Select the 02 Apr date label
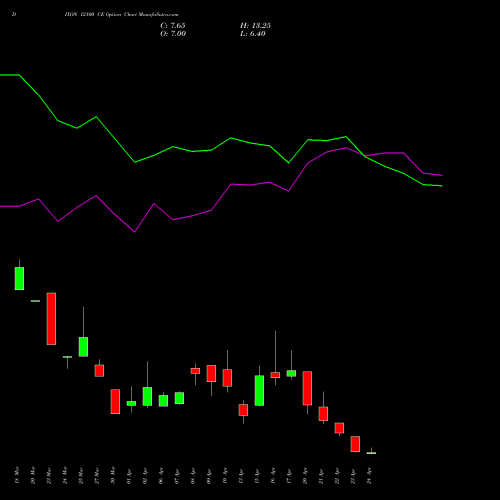 pos(145,475)
